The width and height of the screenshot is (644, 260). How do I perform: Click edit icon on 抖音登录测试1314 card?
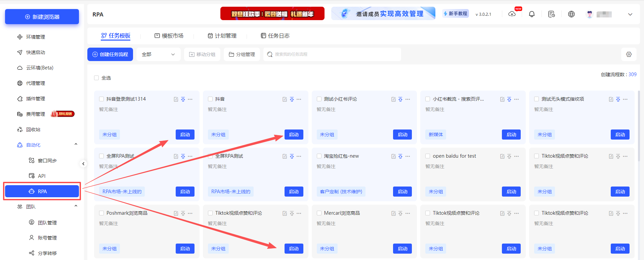tap(176, 99)
